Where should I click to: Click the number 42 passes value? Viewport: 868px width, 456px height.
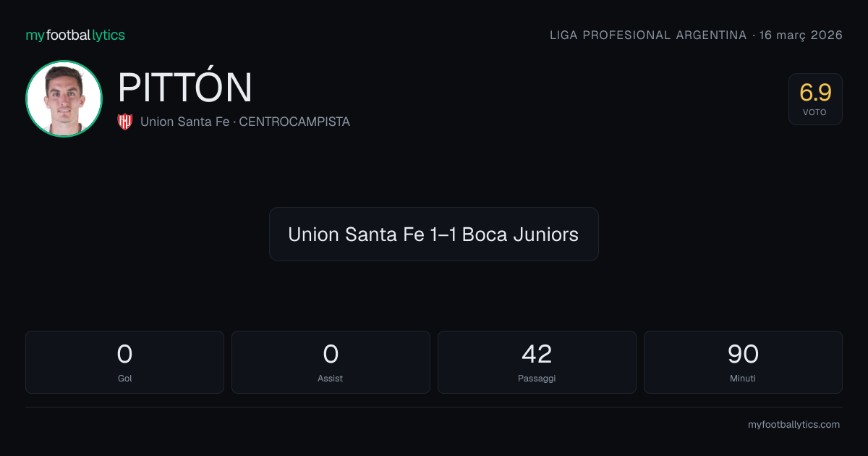click(x=537, y=354)
